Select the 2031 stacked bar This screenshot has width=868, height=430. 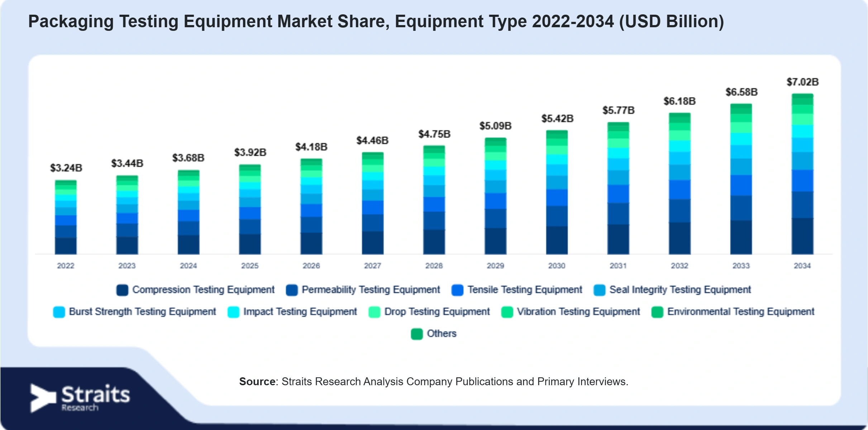618,188
